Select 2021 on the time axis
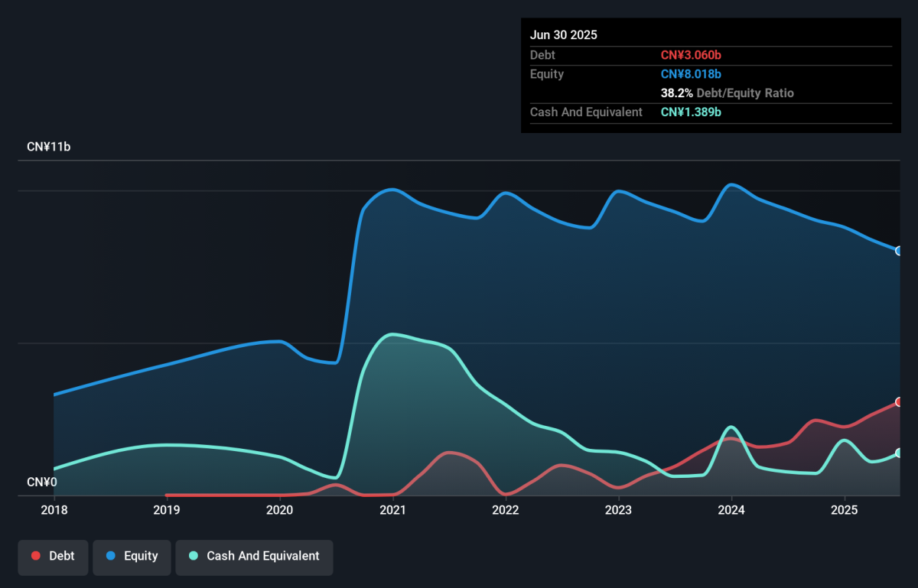The height and width of the screenshot is (588, 918). pyautogui.click(x=392, y=510)
